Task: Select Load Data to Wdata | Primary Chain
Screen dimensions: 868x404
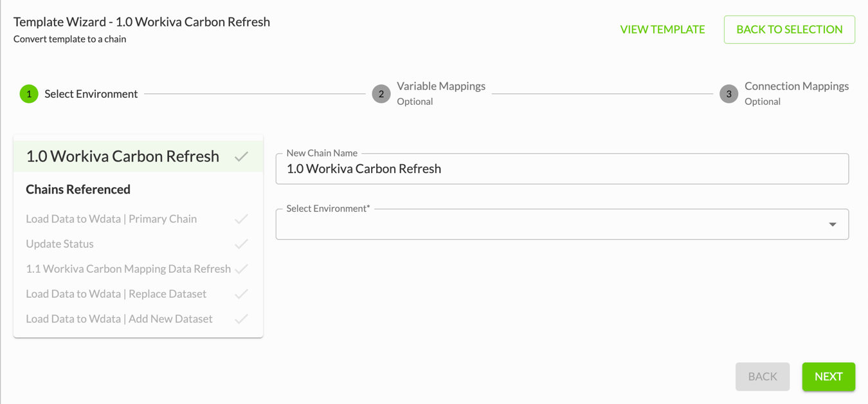Action: tap(111, 219)
